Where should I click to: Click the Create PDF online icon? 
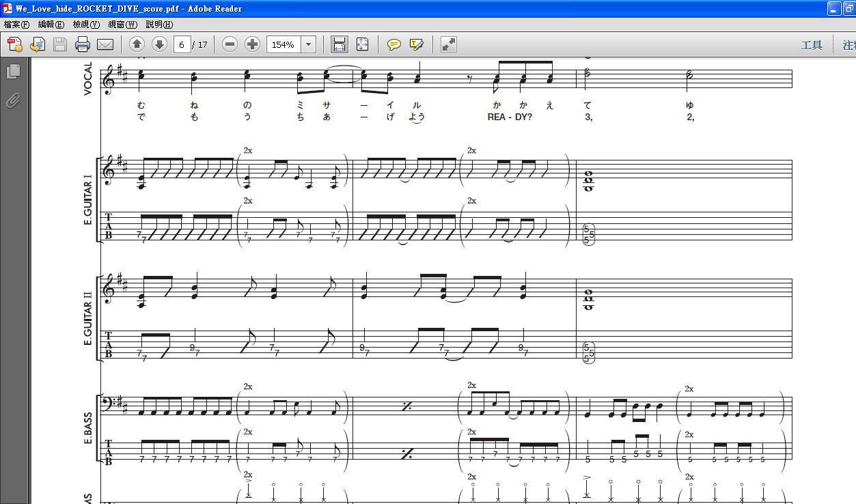tap(14, 44)
